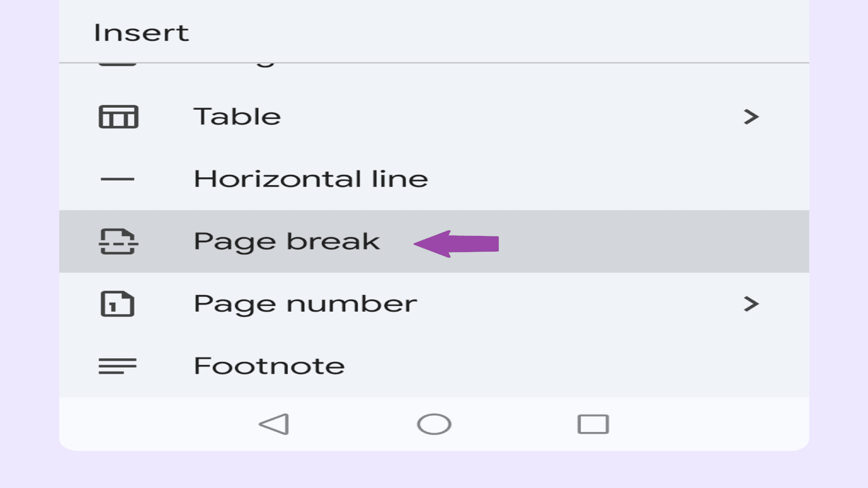
Task: Click the Footnote icon
Action: [x=117, y=365]
